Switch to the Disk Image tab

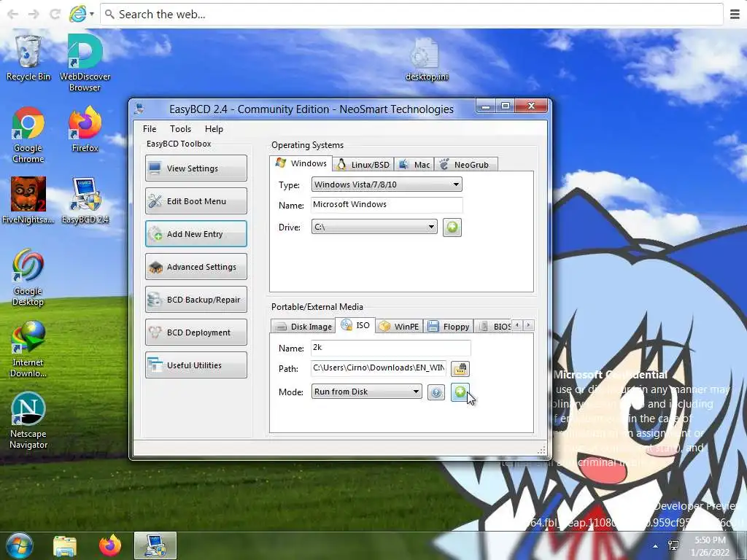303,326
